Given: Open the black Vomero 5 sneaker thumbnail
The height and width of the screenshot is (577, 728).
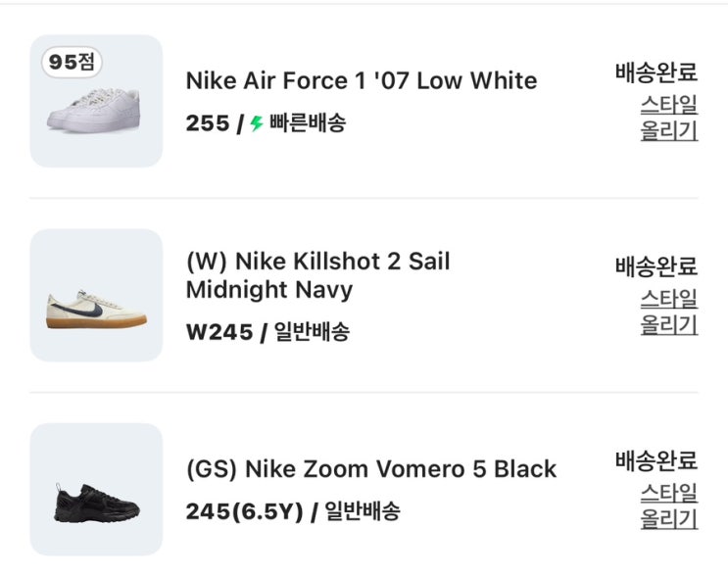Looking at the screenshot, I should point(96,490).
